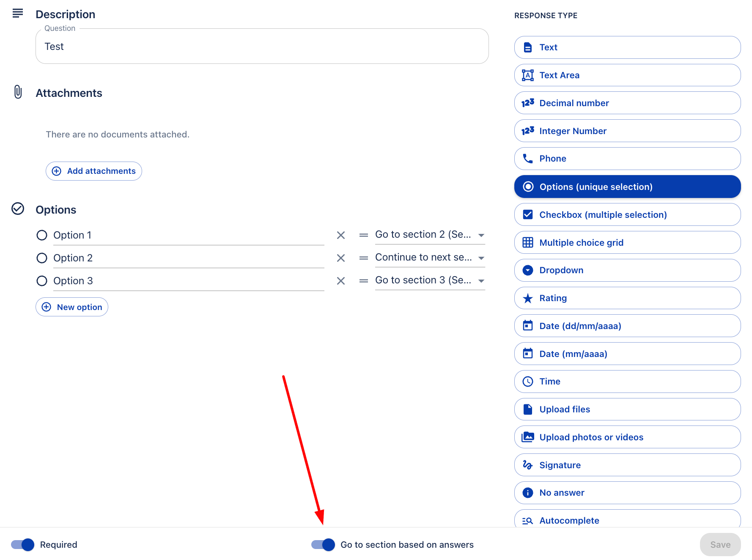Open the Go to section 3 dropdown
The width and height of the screenshot is (752, 560).
point(430,280)
